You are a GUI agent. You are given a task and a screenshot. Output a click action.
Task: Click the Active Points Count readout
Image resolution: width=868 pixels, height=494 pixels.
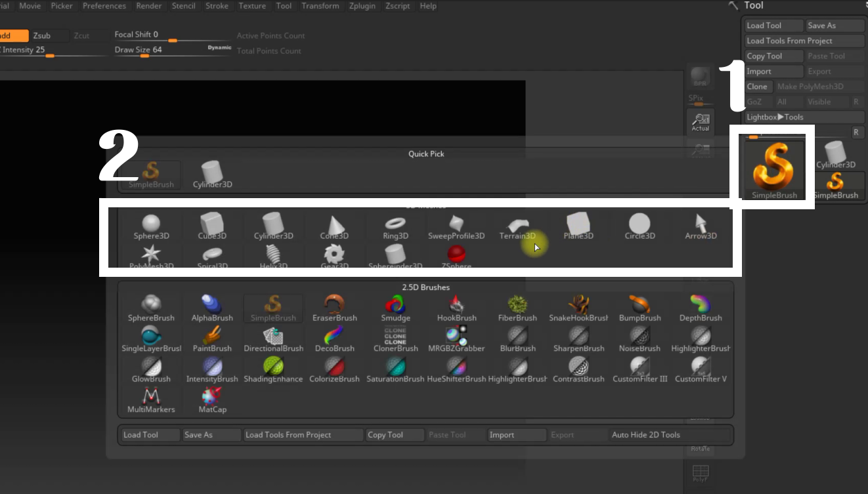click(271, 35)
